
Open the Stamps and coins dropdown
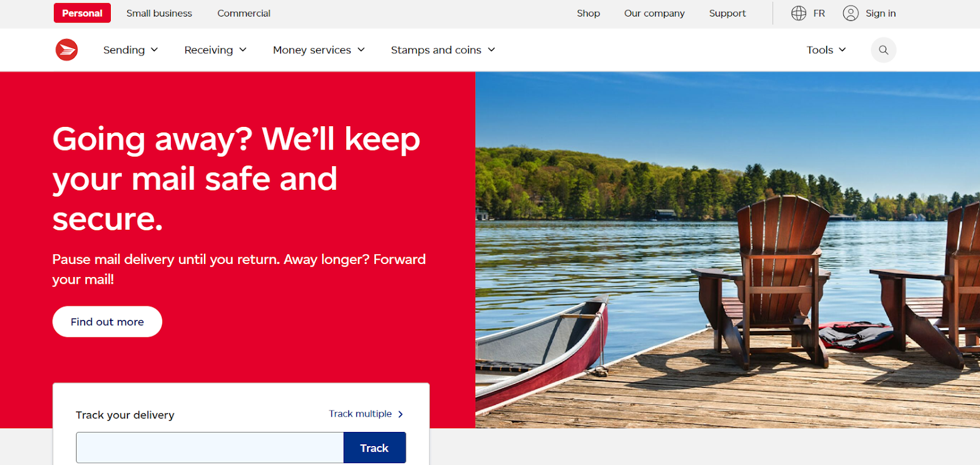[443, 50]
